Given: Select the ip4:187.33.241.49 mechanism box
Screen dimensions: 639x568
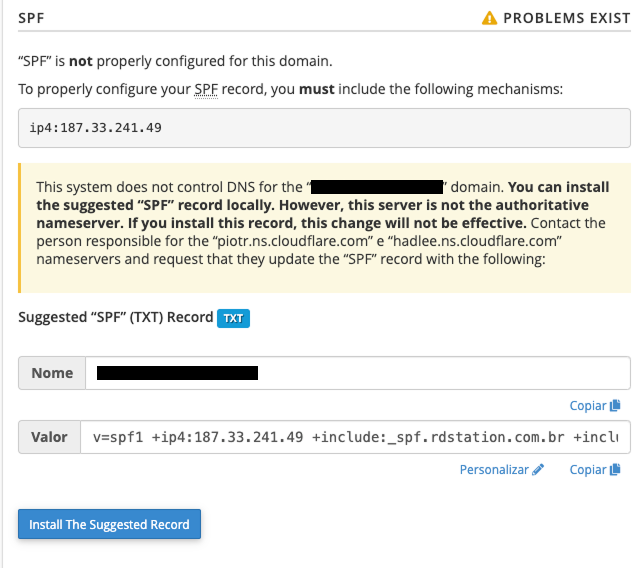Looking at the screenshot, I should tap(324, 128).
